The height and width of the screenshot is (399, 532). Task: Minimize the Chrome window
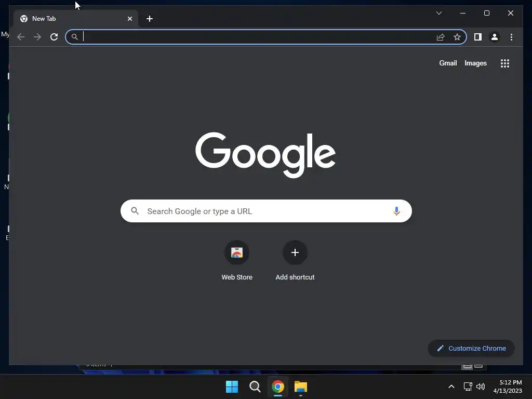tap(463, 13)
